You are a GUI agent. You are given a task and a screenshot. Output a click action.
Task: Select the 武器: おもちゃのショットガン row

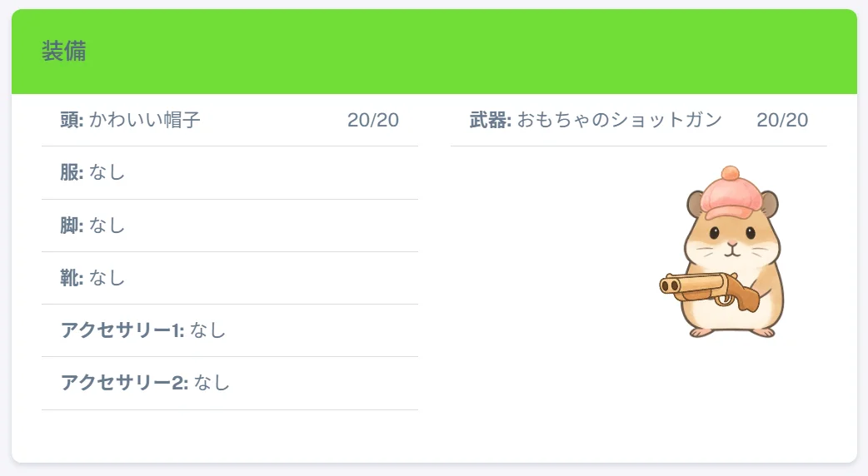[638, 120]
